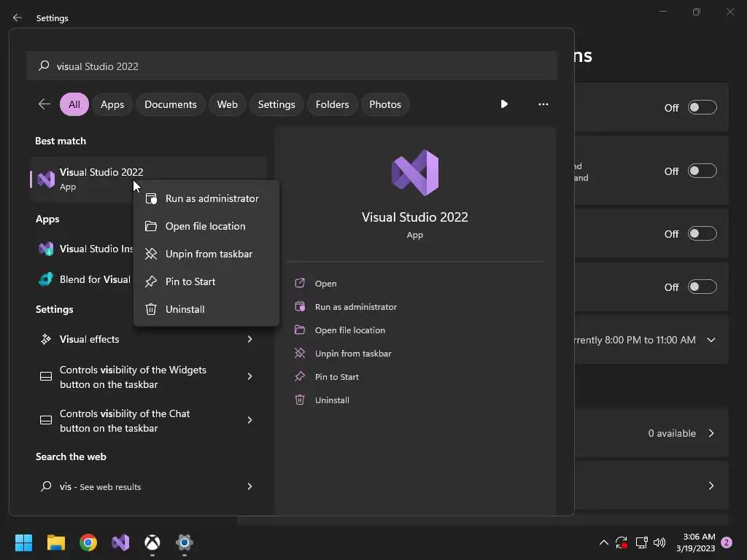Click vis - See web results
This screenshot has width=747, height=560.
coord(147,486)
